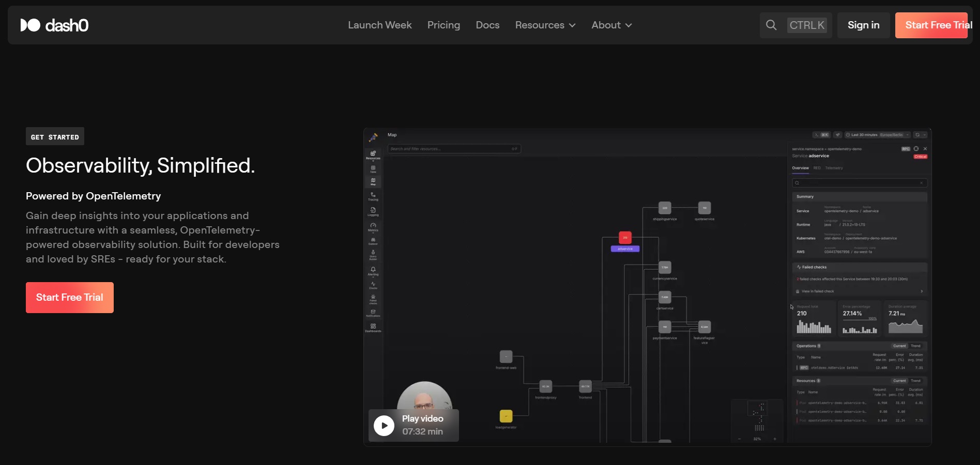Click the Request total 210 chart card
Viewport: 980px width, 465px height.
coord(814,318)
